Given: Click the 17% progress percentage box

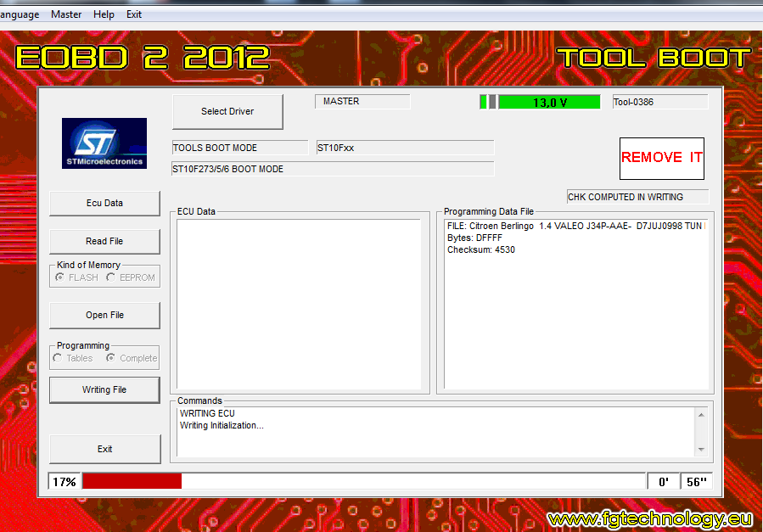Looking at the screenshot, I should 65,482.
